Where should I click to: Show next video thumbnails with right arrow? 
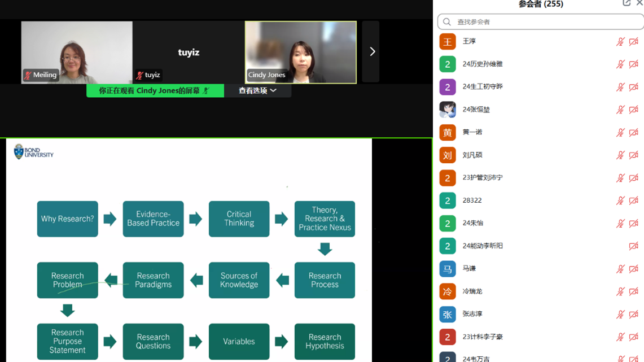[371, 52]
